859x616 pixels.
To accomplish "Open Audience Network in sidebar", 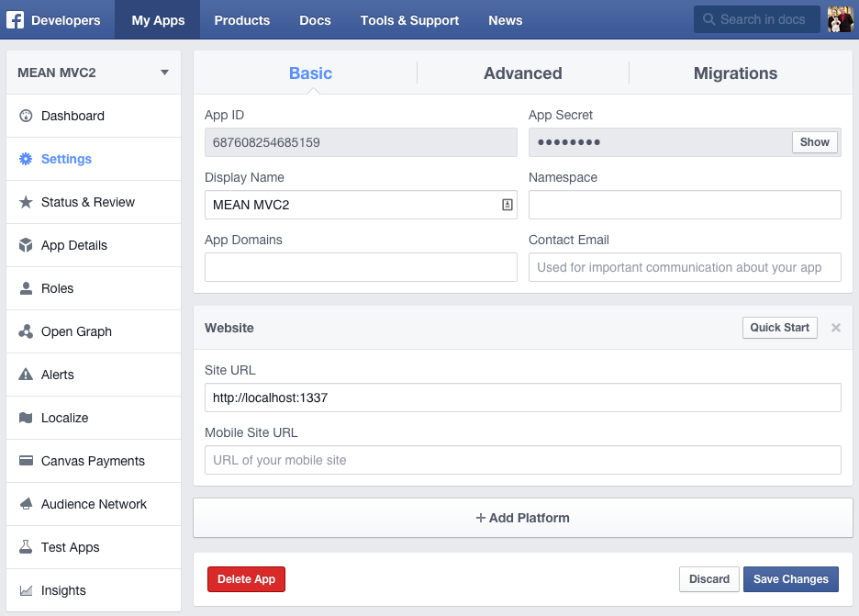I will click(94, 504).
